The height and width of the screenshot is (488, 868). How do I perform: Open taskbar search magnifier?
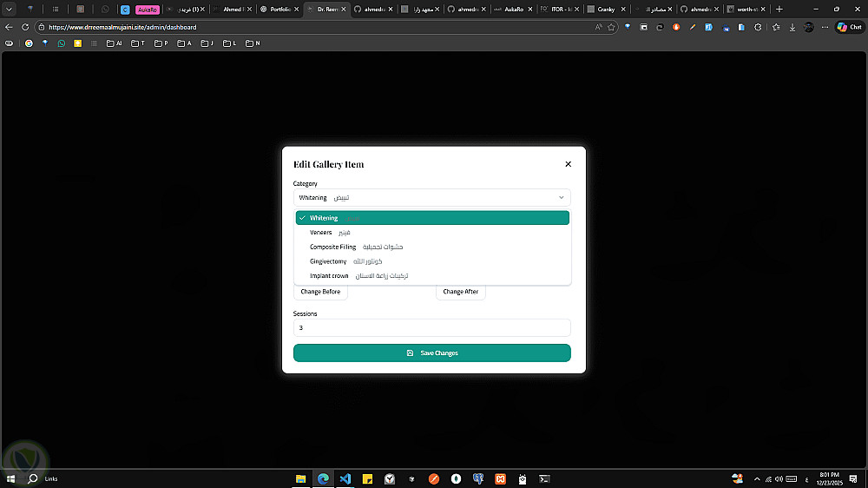click(33, 478)
